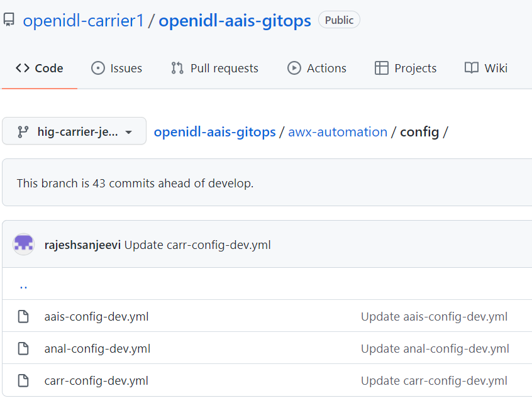Open the rajeshsanjeevi author link
The image size is (532, 408).
tap(82, 245)
